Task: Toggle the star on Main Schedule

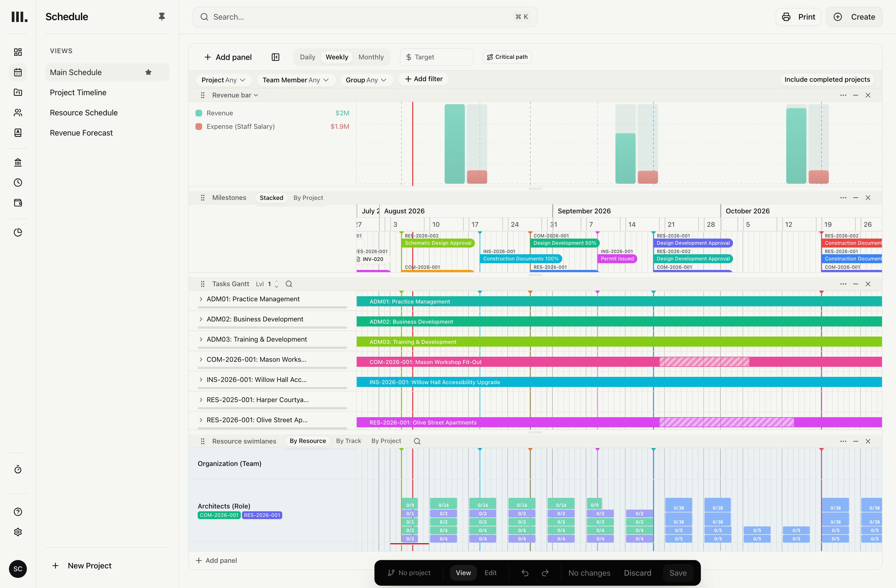Action: [148, 72]
